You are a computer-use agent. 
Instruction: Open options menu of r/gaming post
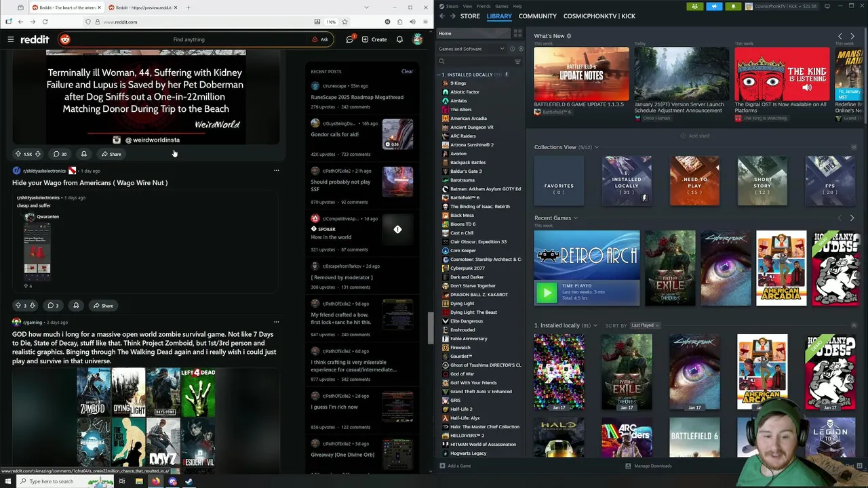tap(276, 322)
